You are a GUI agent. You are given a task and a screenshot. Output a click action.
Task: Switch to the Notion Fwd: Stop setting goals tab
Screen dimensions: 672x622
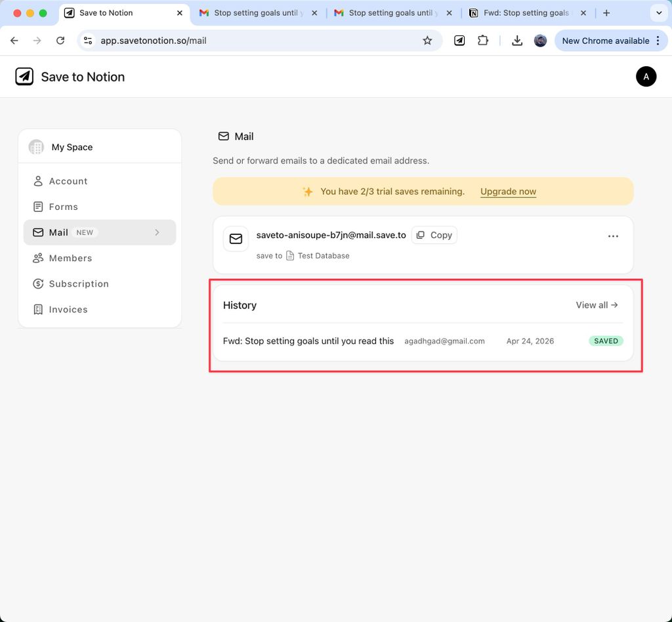525,13
